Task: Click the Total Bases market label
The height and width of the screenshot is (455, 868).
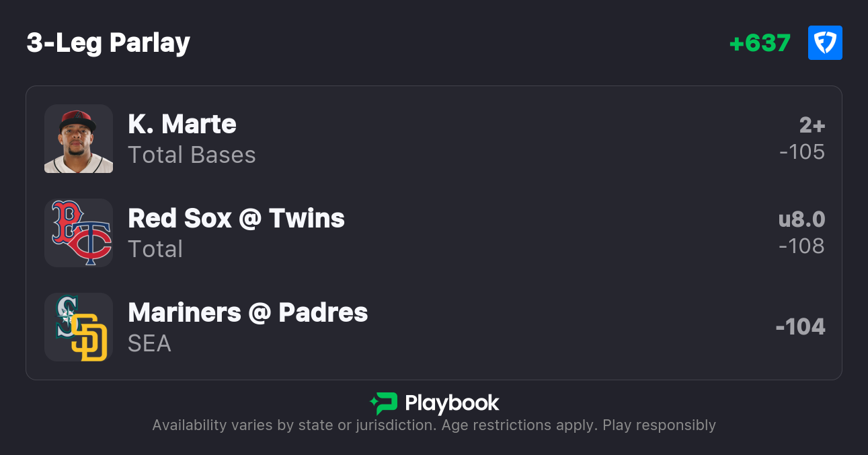Action: point(192,155)
